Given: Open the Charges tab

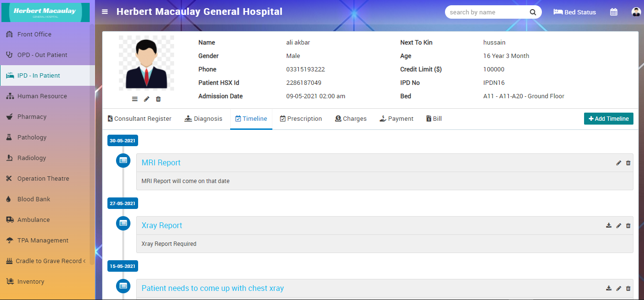Looking at the screenshot, I should click(351, 119).
